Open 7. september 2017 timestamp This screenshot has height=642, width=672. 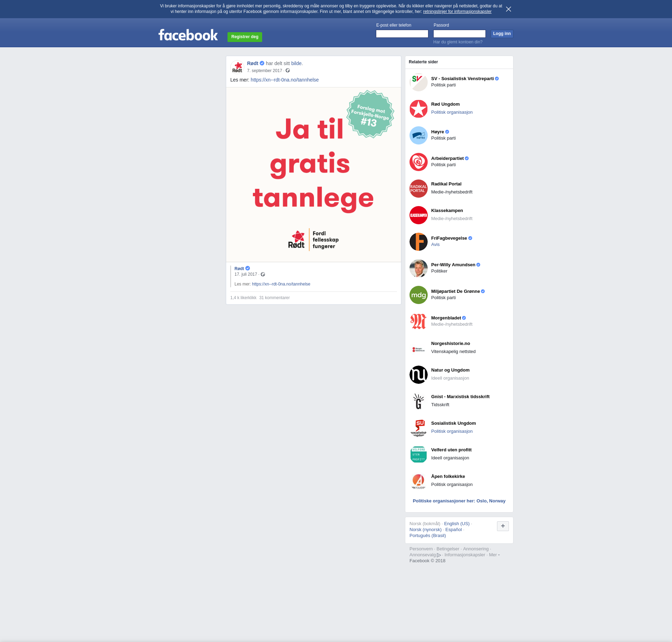tap(265, 71)
